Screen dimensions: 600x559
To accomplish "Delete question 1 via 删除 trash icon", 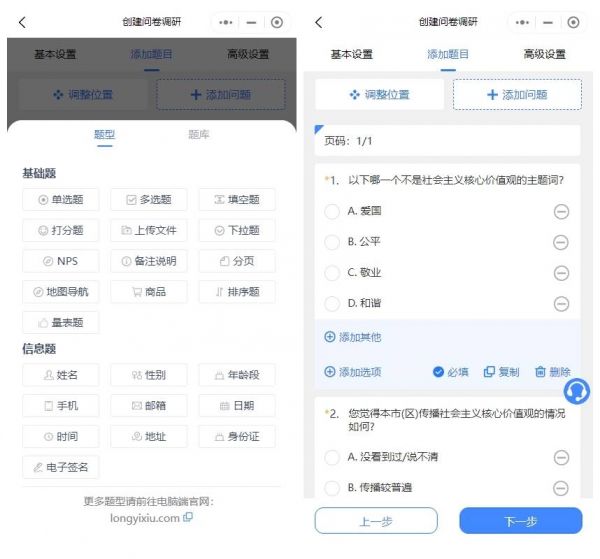I will (540, 372).
